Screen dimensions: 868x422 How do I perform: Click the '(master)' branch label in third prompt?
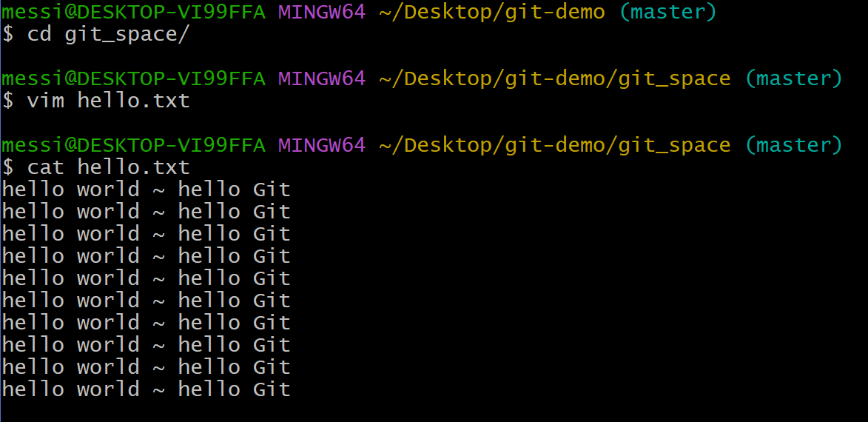tap(793, 145)
